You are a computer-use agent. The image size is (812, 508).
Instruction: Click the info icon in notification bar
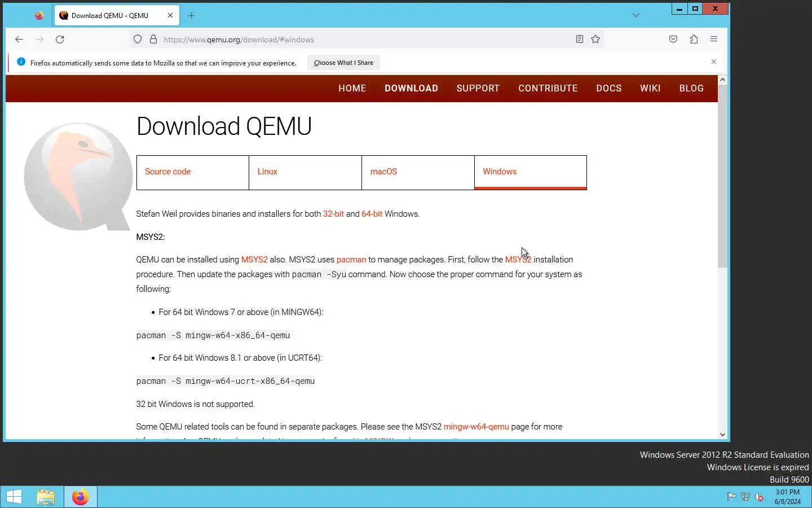point(21,62)
